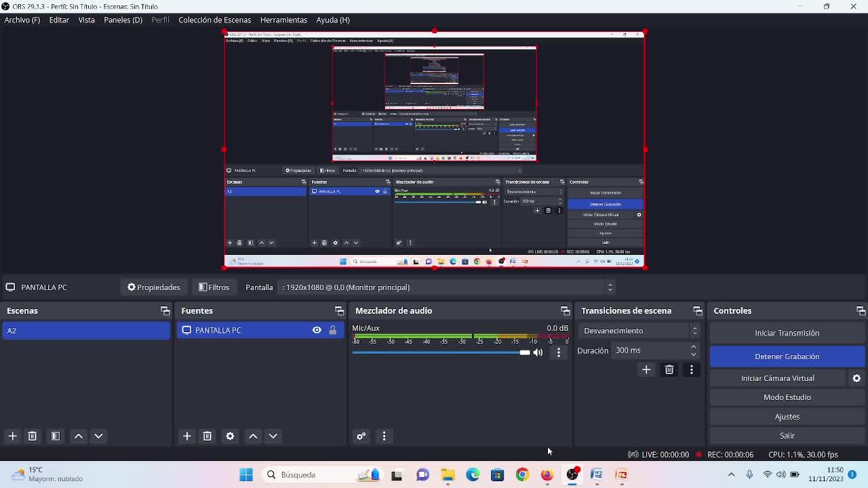Open Google Chrome from taskbar
The image size is (868, 488).
pos(522,474)
